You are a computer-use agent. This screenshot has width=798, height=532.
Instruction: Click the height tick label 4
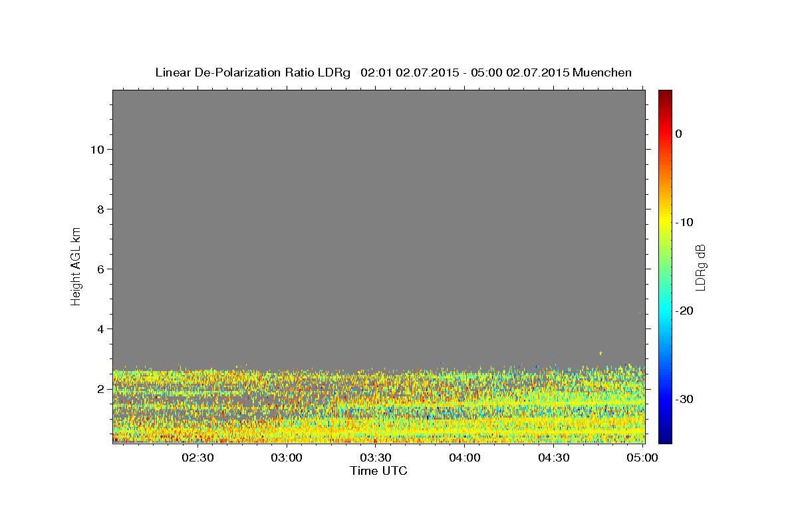pyautogui.click(x=101, y=329)
